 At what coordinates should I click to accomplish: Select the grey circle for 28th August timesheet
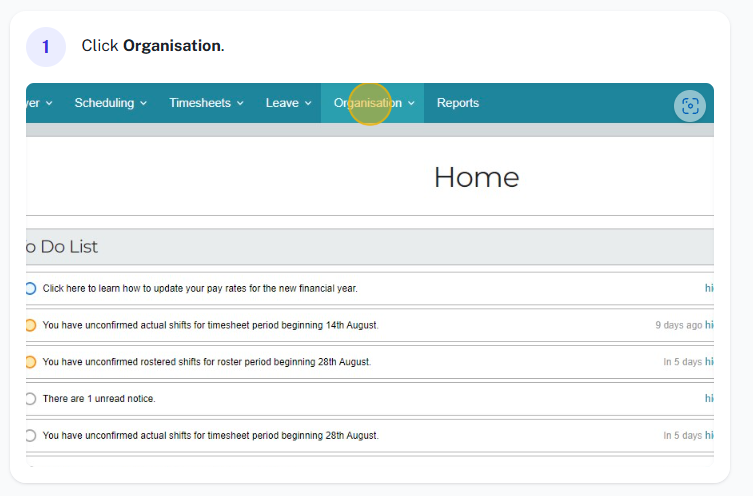[30, 436]
